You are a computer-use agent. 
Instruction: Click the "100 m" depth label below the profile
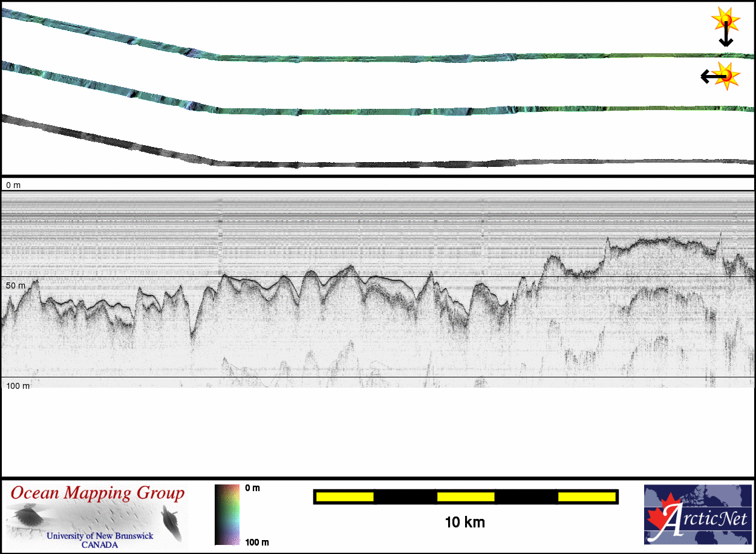(x=18, y=385)
